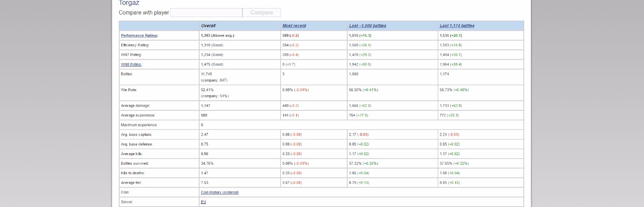This screenshot has height=207, width=644.
Task: Click the overall Win Rate 52.41% cell
Action: click(239, 93)
